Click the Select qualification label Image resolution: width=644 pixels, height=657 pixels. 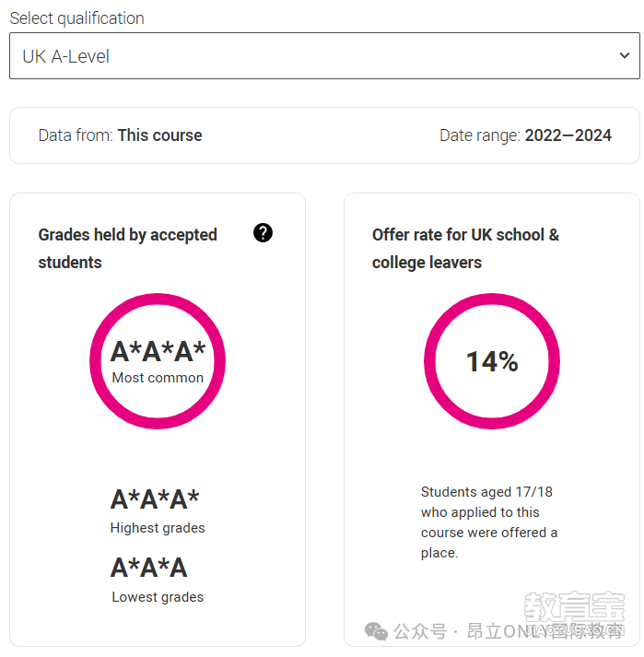coord(76,18)
